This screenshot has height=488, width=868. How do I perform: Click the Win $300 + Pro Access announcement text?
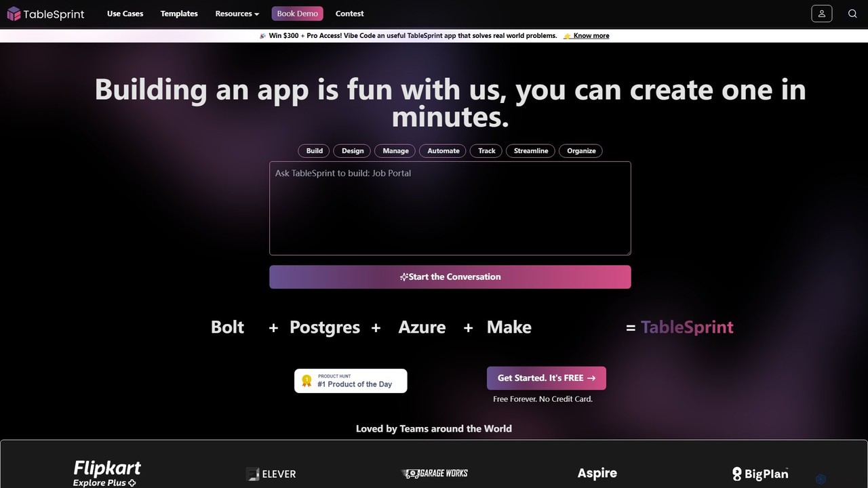(413, 36)
